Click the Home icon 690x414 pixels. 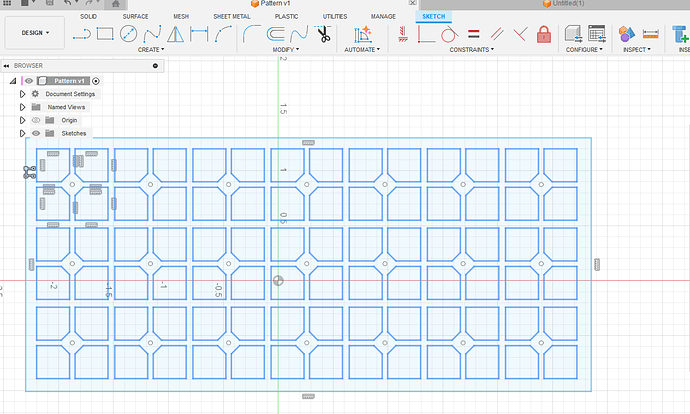(116, 4)
